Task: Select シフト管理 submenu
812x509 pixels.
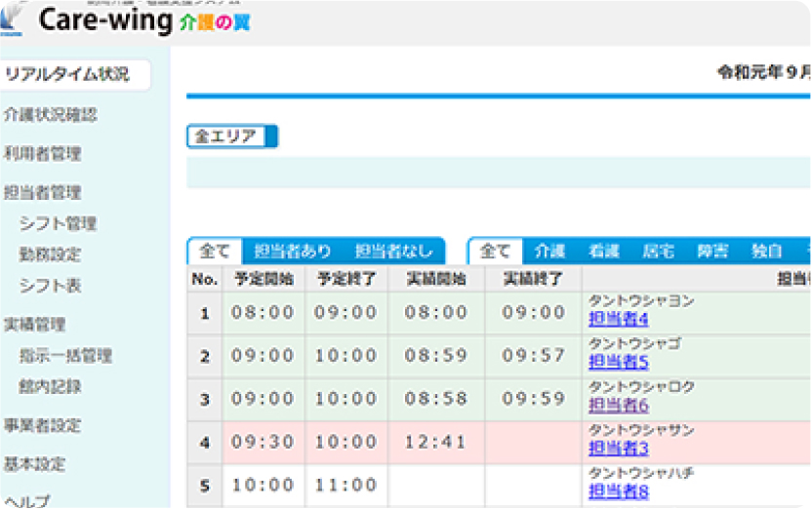Action: coord(58,223)
